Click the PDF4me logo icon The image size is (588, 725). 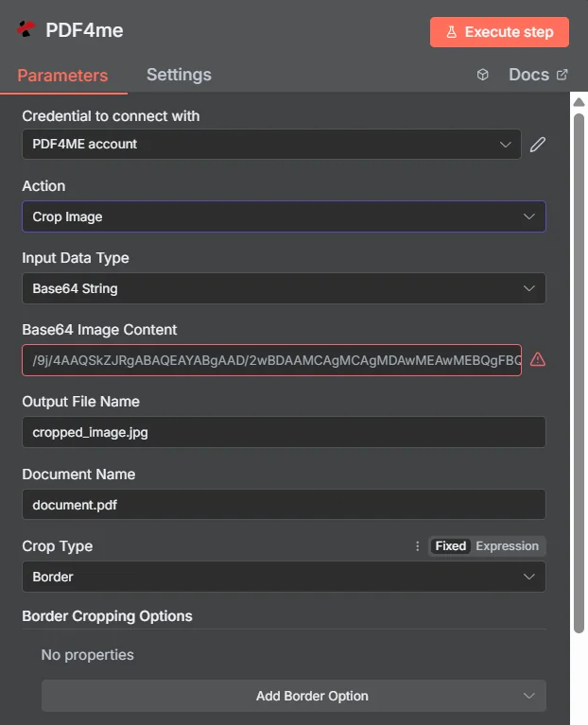click(26, 29)
